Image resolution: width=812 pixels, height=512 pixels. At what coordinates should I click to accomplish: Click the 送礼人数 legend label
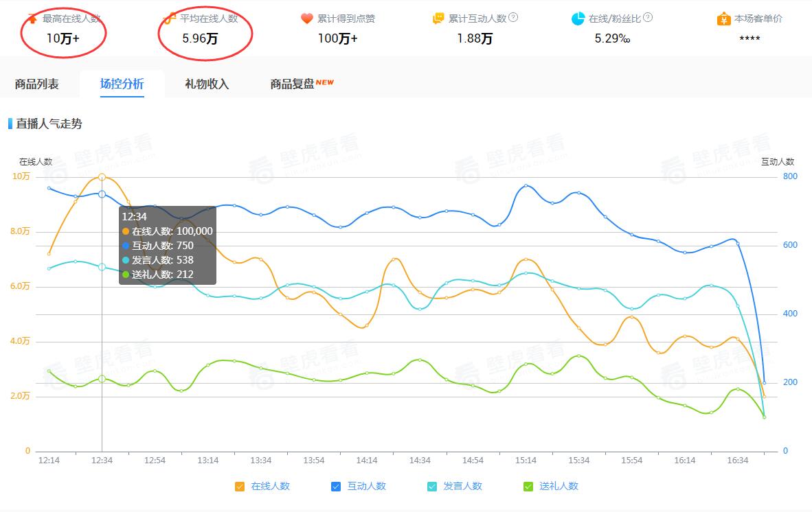(559, 486)
